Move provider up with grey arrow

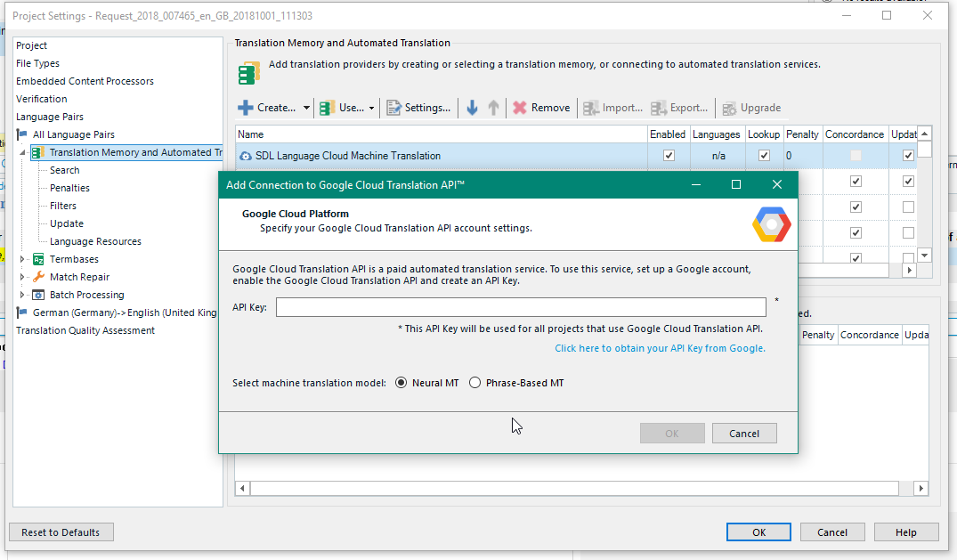pyautogui.click(x=493, y=108)
